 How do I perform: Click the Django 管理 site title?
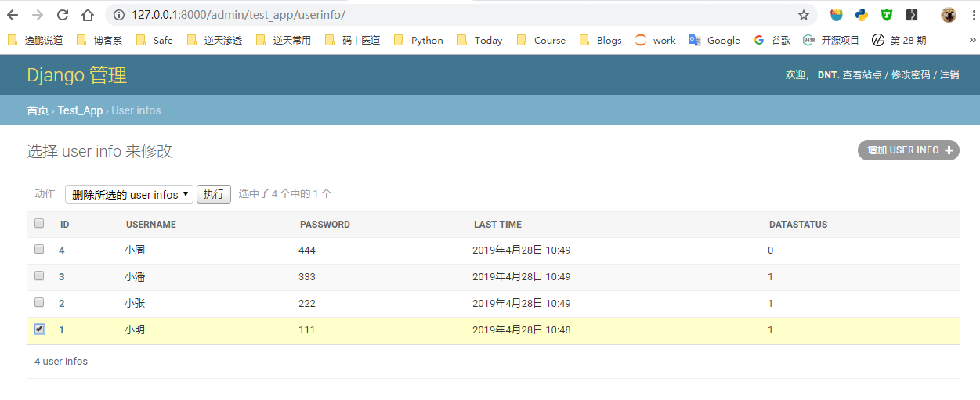77,75
